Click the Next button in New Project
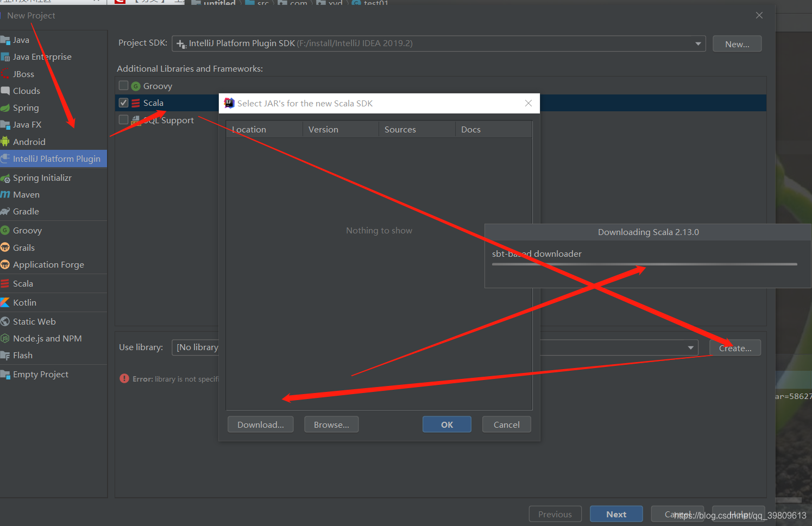Viewport: 812px width, 526px height. pyautogui.click(x=616, y=514)
